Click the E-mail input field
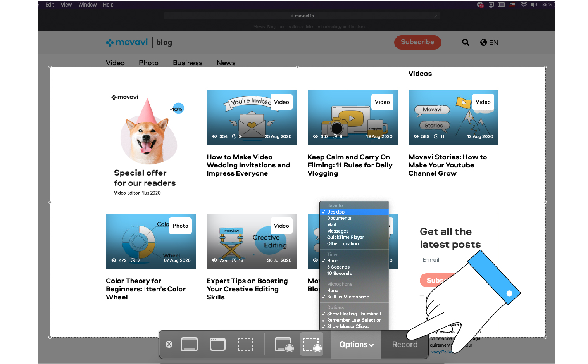Screen dimensions: 588x364 click(444, 260)
